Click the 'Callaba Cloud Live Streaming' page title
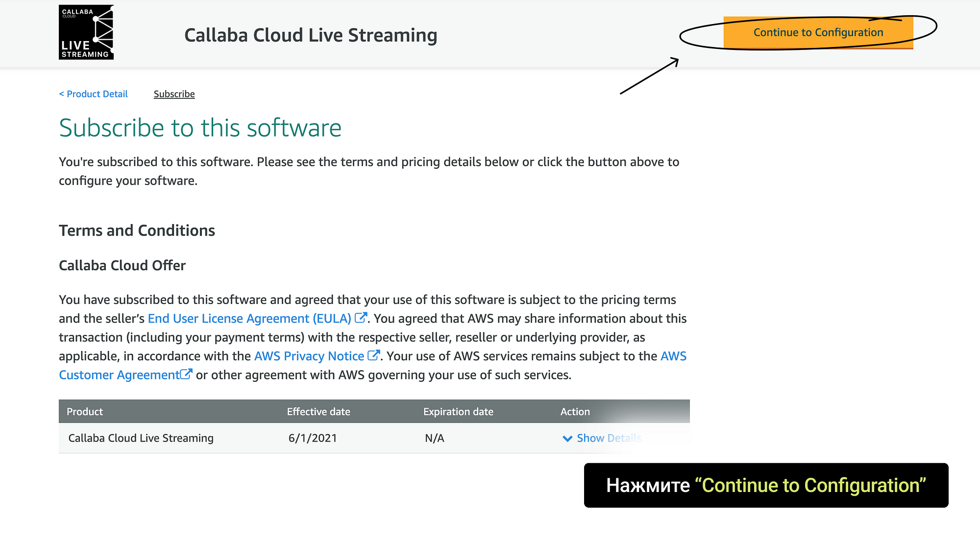The image size is (980, 539). tap(311, 36)
